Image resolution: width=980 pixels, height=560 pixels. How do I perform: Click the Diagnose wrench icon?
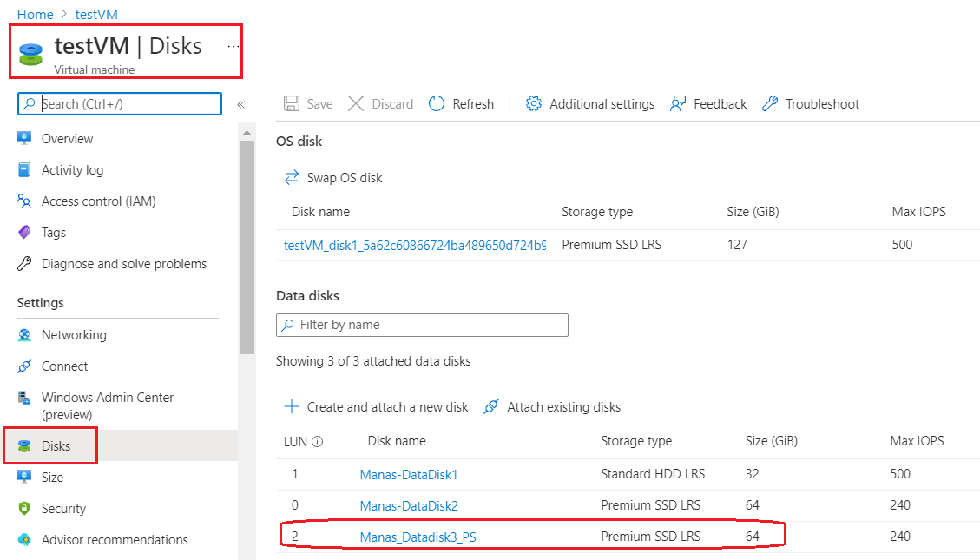click(x=24, y=263)
